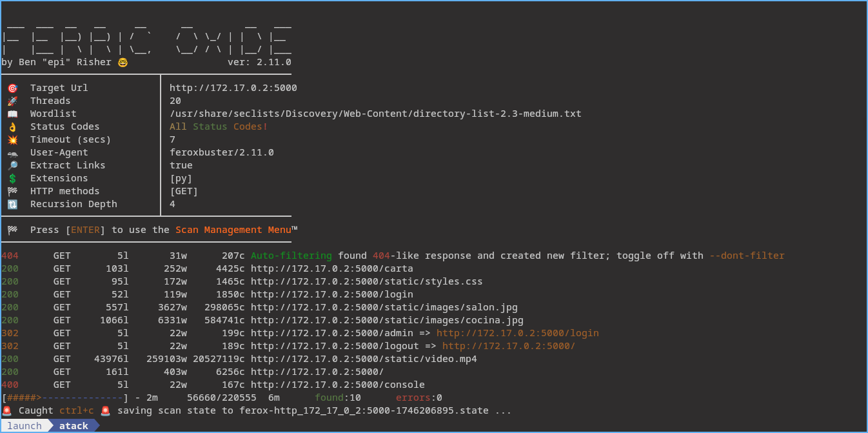Open the Target Url http://172.17.0.2:5000 value
This screenshot has width=868, height=433.
[233, 88]
